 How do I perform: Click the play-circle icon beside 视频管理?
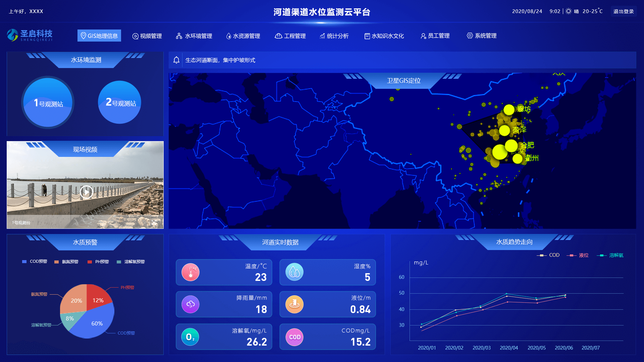point(136,36)
